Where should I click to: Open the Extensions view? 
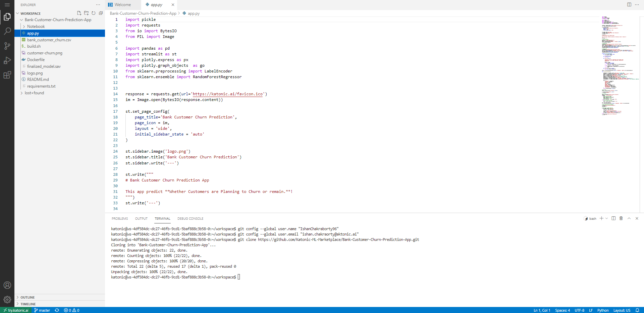click(x=7, y=75)
